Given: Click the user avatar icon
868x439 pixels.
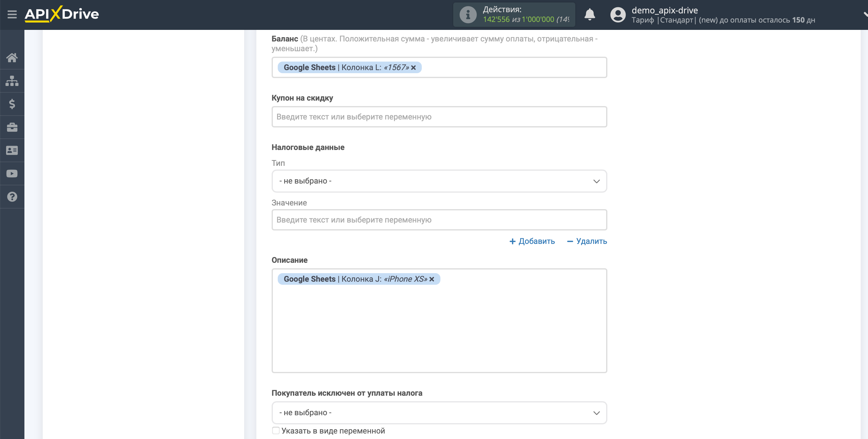Looking at the screenshot, I should click(618, 14).
